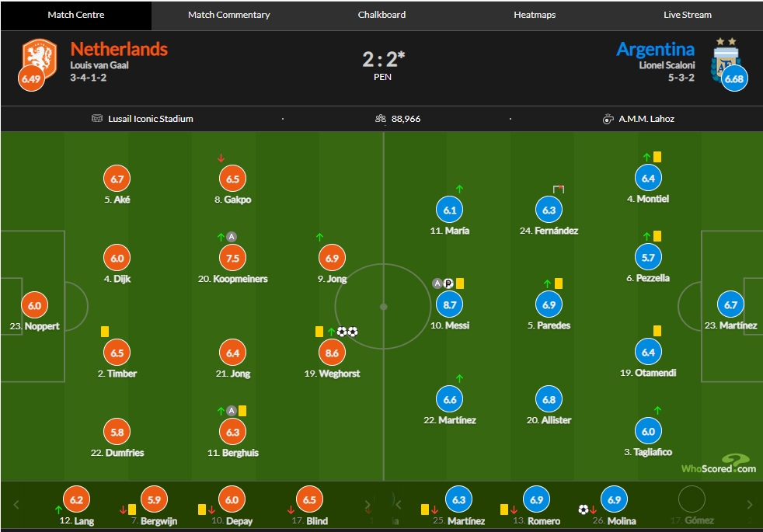
Task: Select goalkeeper Noppert's rating badge
Action: tap(34, 305)
